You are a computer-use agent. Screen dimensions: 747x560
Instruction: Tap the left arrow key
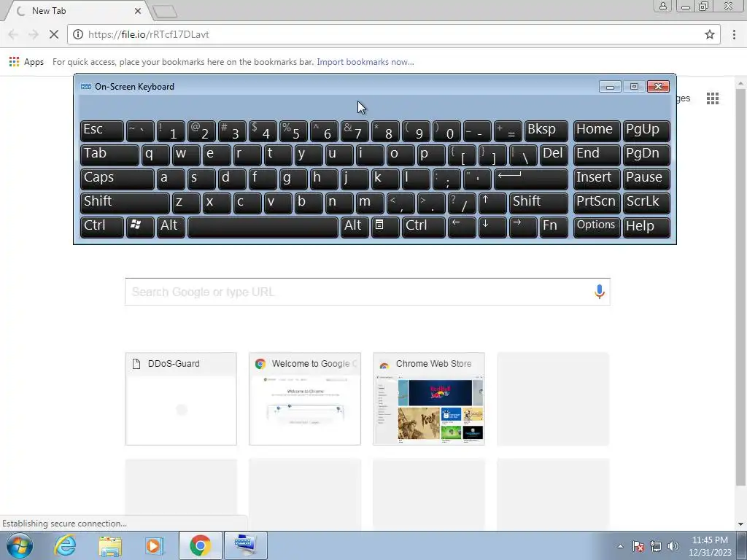click(462, 226)
